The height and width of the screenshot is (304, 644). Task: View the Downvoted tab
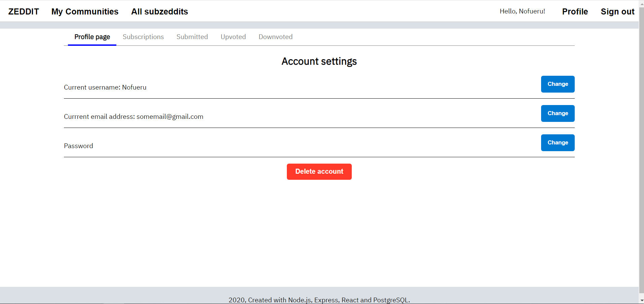275,37
